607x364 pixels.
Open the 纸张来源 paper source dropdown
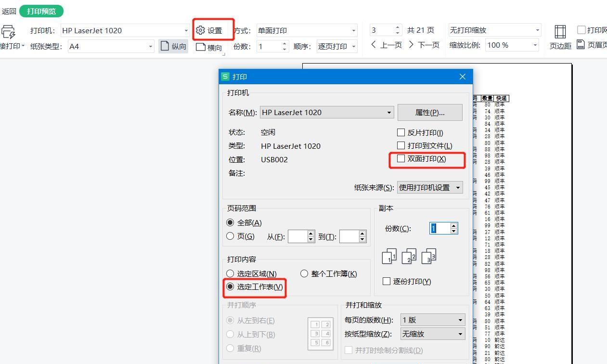(458, 187)
